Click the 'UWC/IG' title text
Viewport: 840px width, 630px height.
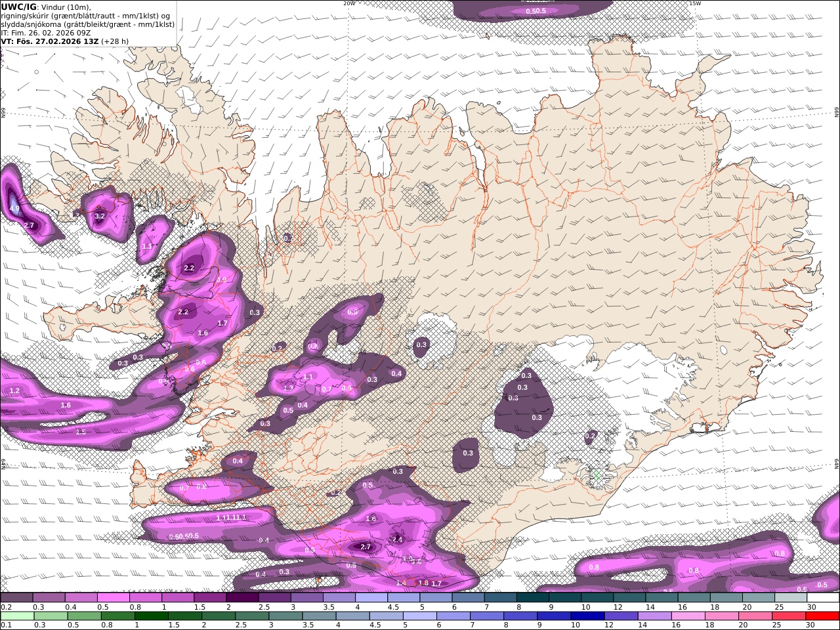(x=19, y=7)
